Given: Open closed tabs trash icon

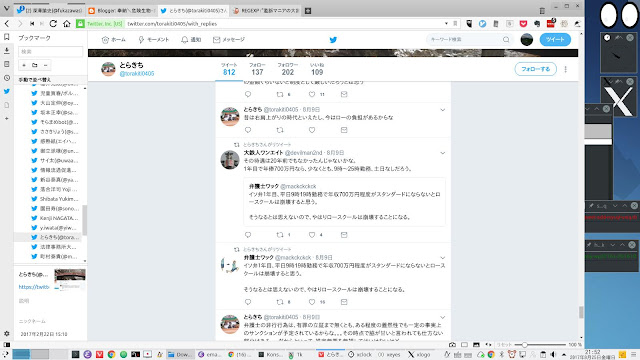Looking at the screenshot, I should (542, 11).
